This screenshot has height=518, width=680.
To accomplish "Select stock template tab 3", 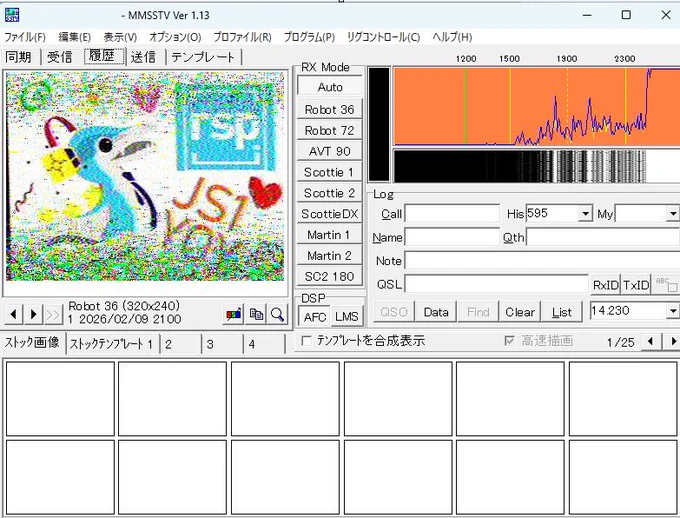I will coord(222,344).
